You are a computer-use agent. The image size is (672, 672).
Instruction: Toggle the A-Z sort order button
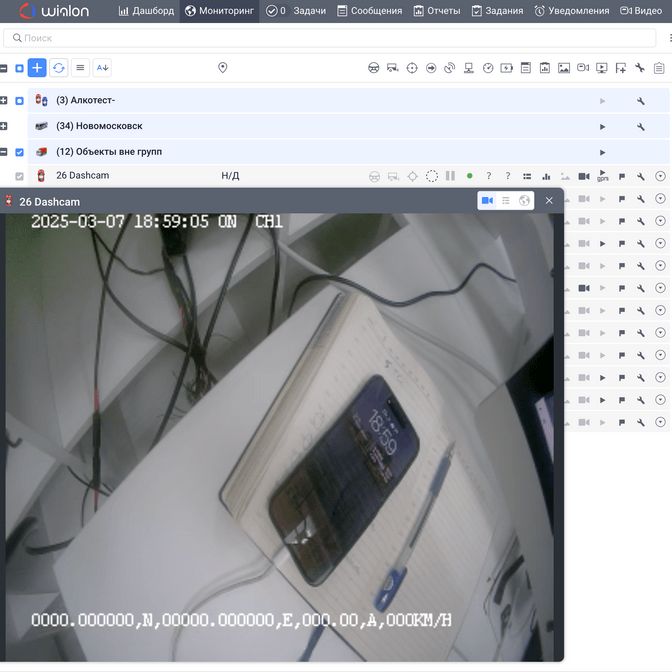(x=102, y=68)
